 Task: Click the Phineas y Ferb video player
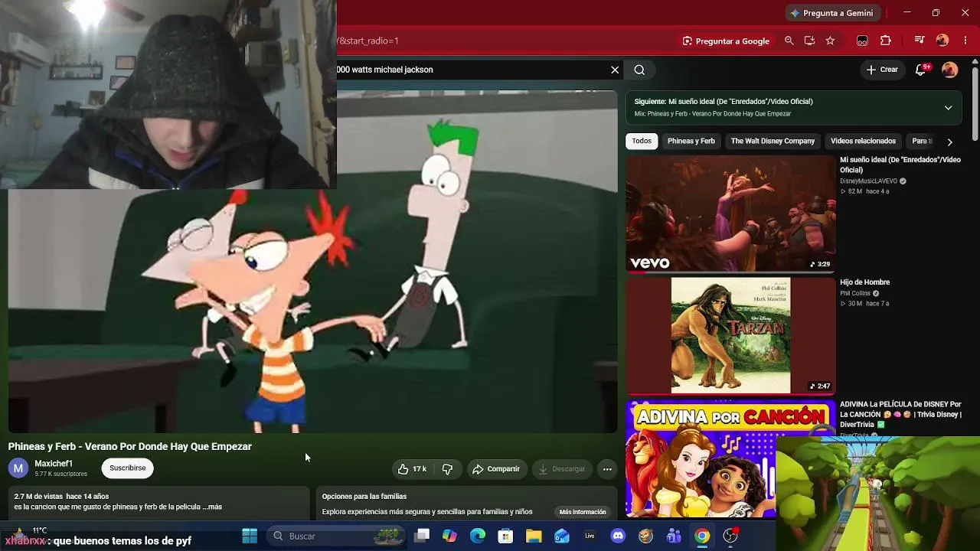point(312,262)
